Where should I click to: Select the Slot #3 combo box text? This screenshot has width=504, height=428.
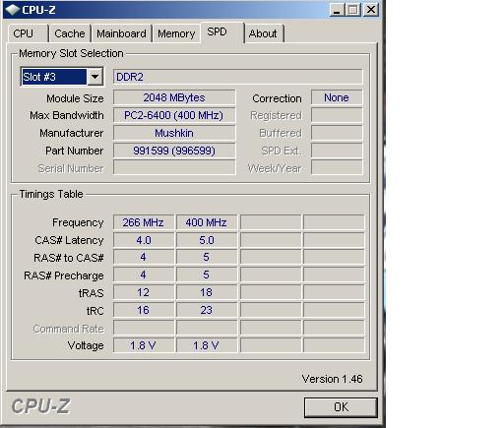pos(54,77)
